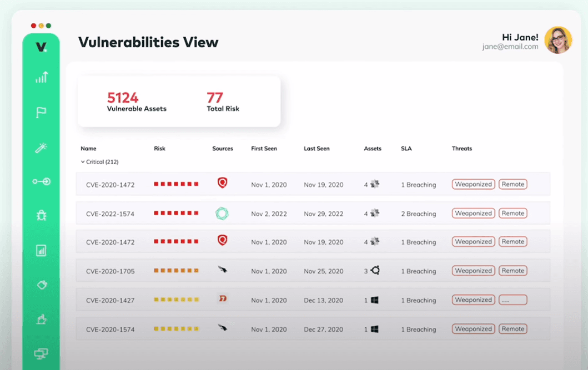Open the CVE-2020-1427 vulnerability name
The width and height of the screenshot is (588, 370).
110,301
